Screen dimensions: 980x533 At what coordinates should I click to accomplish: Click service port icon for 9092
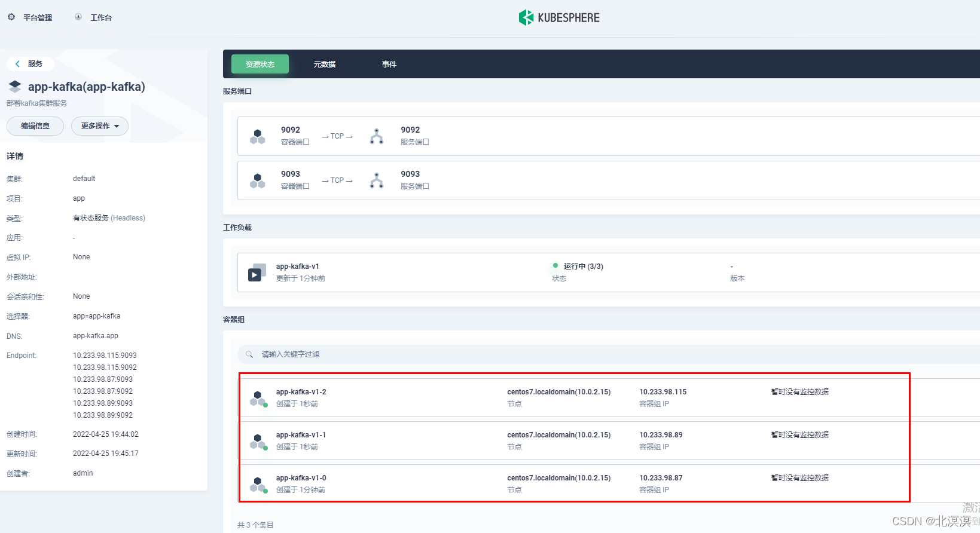377,136
